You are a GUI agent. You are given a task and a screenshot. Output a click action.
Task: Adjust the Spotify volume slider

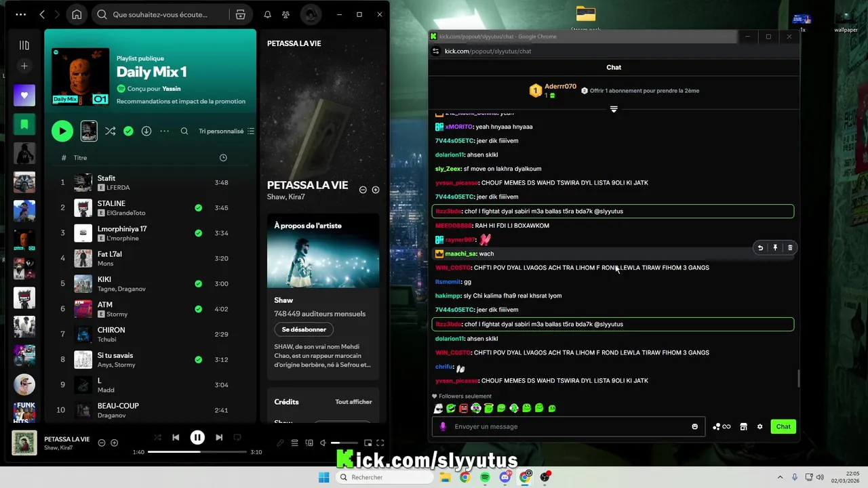click(x=344, y=443)
